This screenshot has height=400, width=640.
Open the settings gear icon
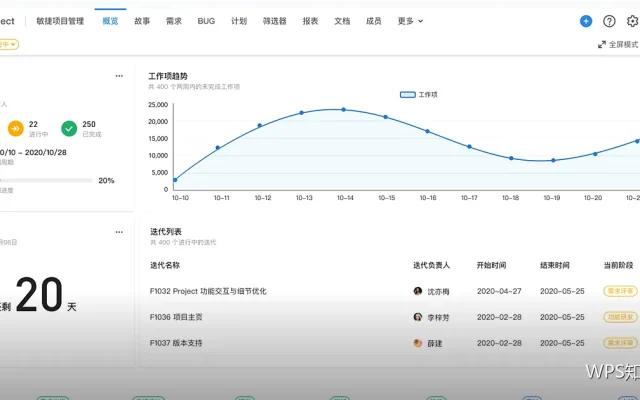pyautogui.click(x=633, y=21)
